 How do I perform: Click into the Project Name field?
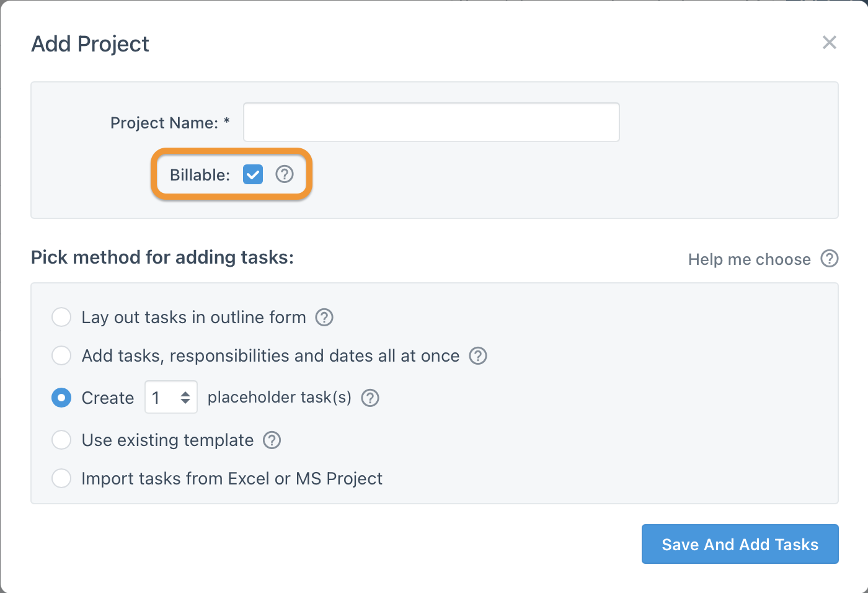click(x=431, y=122)
